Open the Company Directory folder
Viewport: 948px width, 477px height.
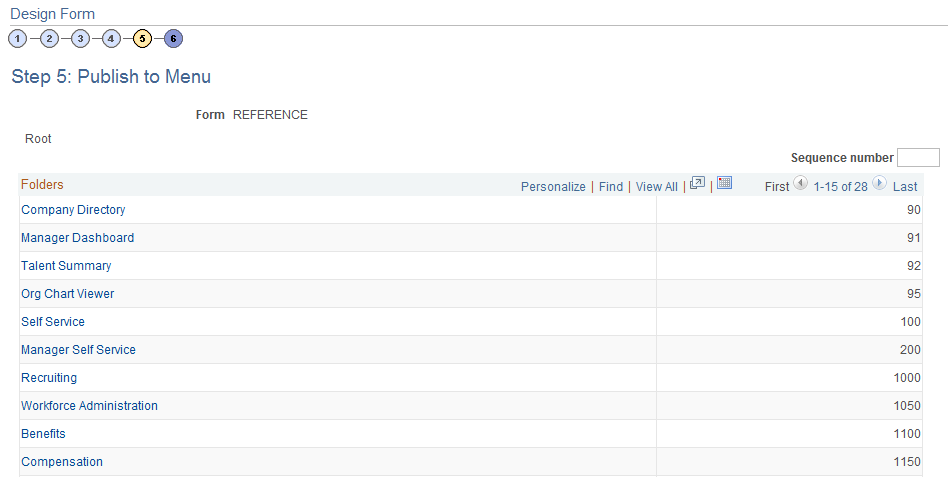[73, 210]
